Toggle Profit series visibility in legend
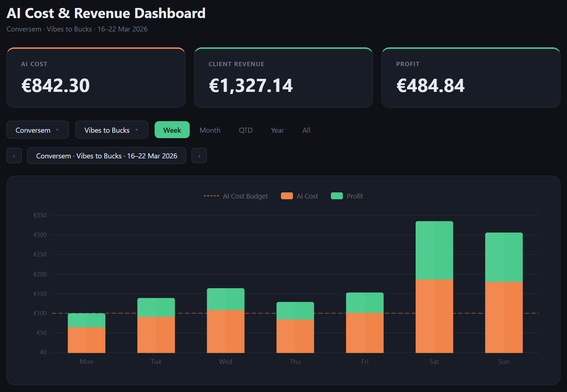 pos(337,196)
